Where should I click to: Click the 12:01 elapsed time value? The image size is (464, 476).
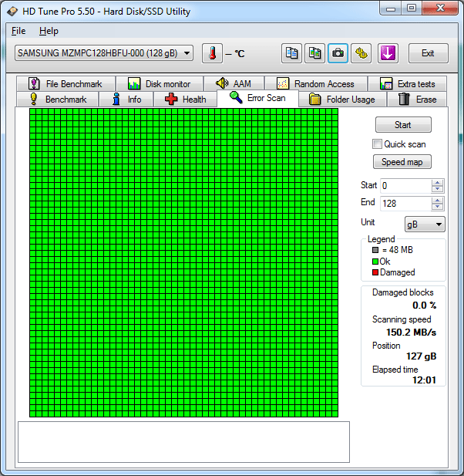coord(424,380)
